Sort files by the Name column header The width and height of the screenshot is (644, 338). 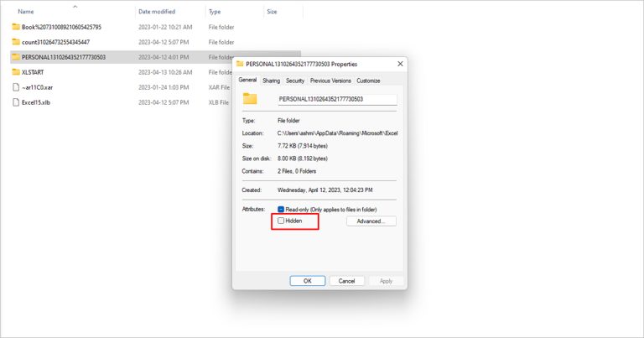point(26,12)
